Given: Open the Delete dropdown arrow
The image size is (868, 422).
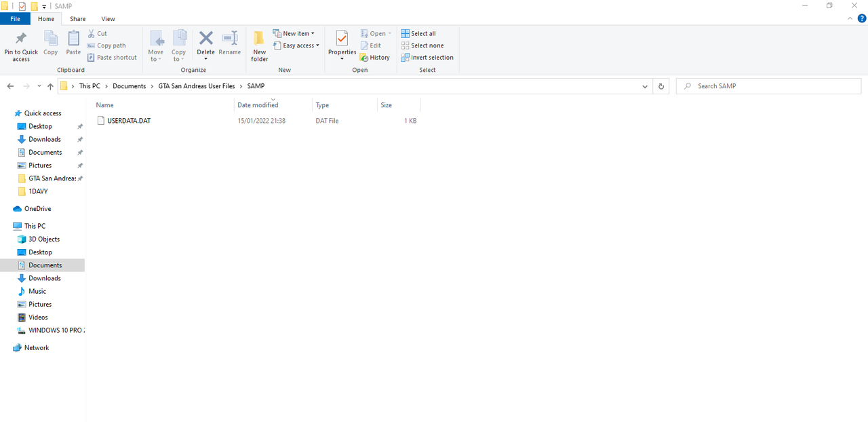Looking at the screenshot, I should (x=205, y=59).
